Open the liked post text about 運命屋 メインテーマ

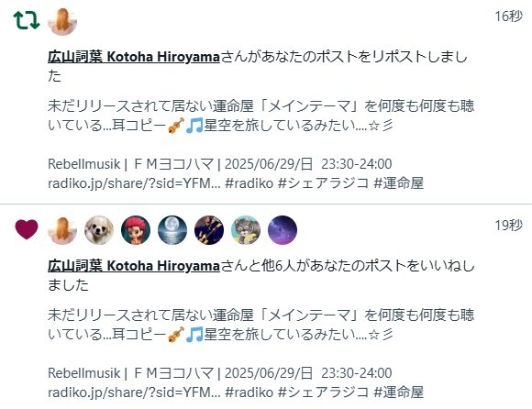coord(260,325)
